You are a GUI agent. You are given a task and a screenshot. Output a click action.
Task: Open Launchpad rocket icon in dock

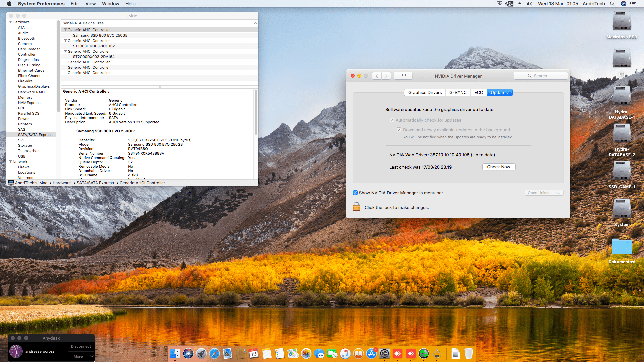coord(201,353)
